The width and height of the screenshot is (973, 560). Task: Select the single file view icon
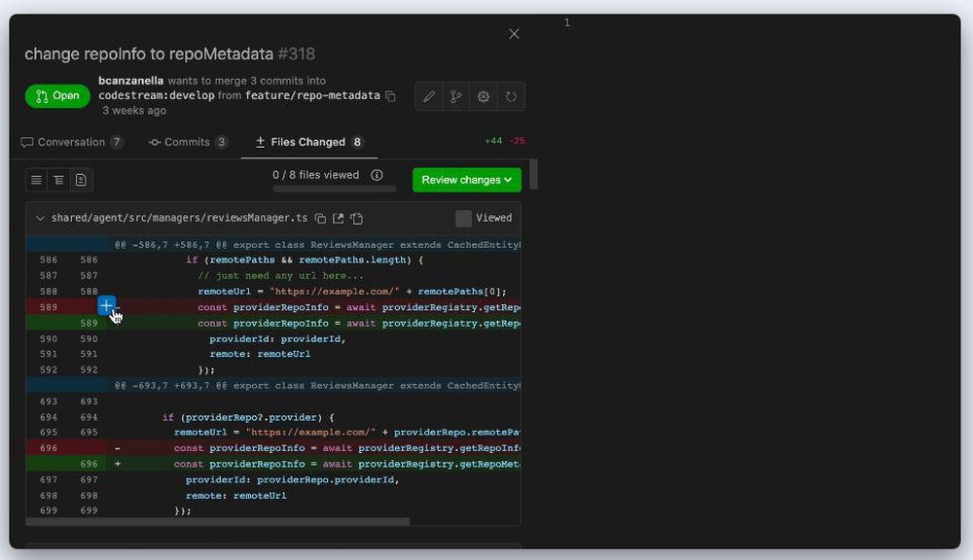tap(81, 180)
